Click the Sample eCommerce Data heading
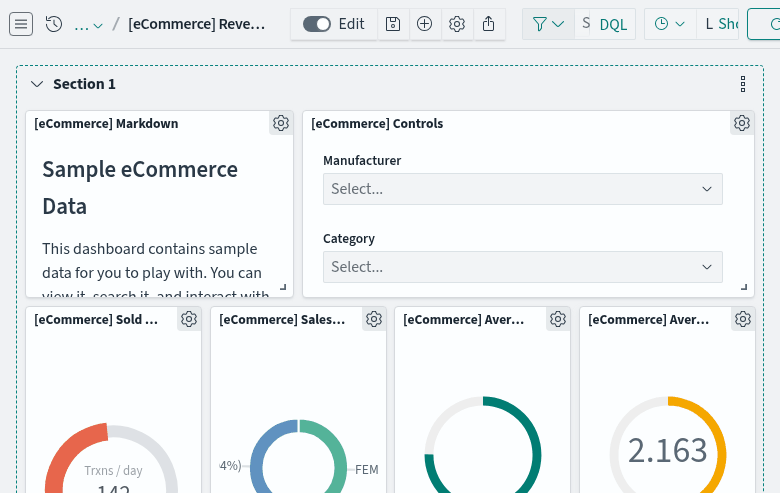 pyautogui.click(x=140, y=188)
